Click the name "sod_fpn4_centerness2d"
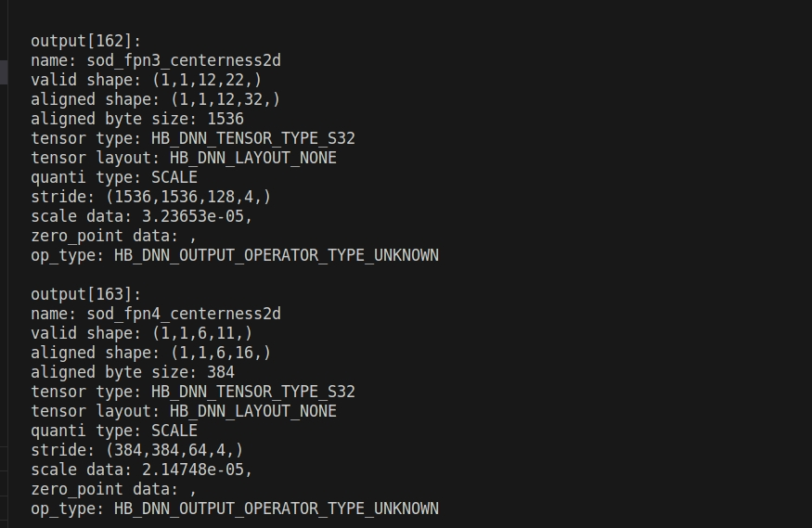The width and height of the screenshot is (812, 528). [184, 314]
